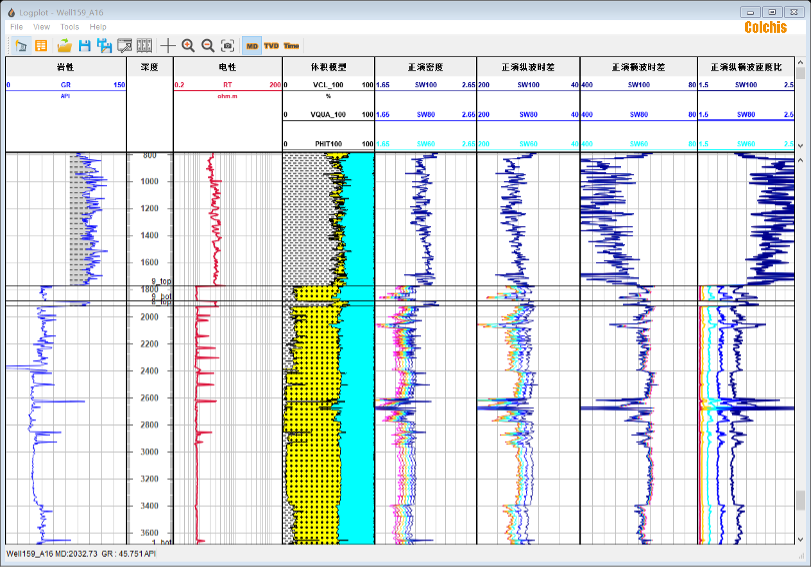Zoom out with the magnifier minus
Viewport: 812px width, 568px height.
pyautogui.click(x=208, y=46)
